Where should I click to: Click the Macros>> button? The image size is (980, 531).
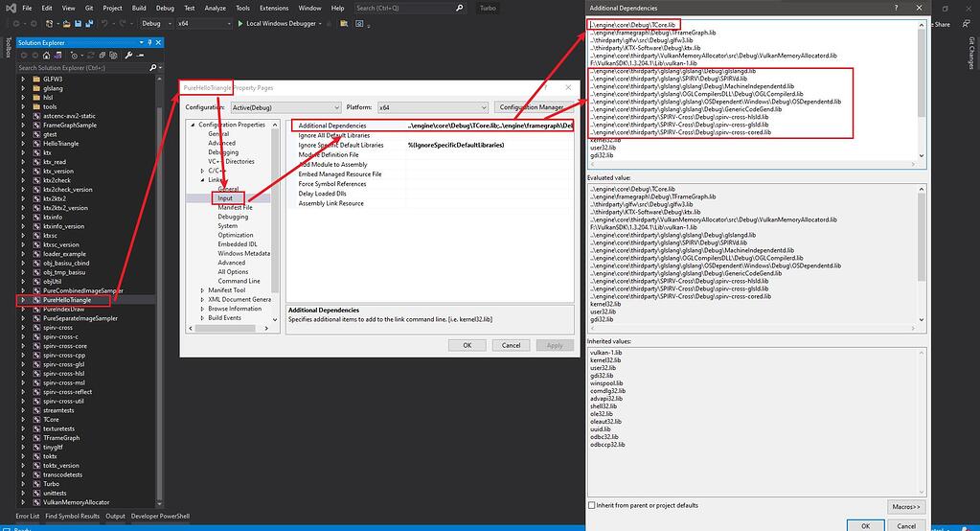coord(905,507)
